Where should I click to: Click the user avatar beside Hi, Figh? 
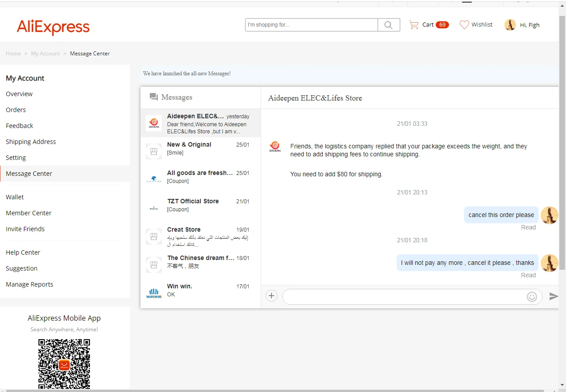[x=510, y=25]
